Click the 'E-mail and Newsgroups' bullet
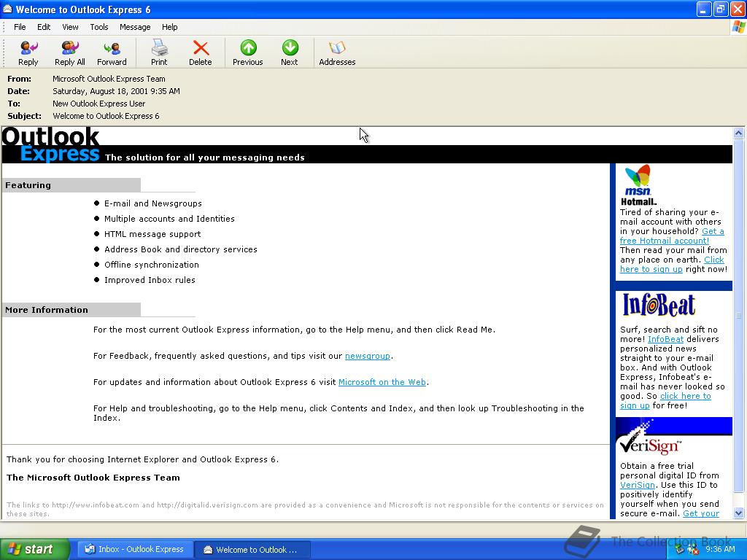The width and height of the screenshot is (747, 560). (153, 204)
